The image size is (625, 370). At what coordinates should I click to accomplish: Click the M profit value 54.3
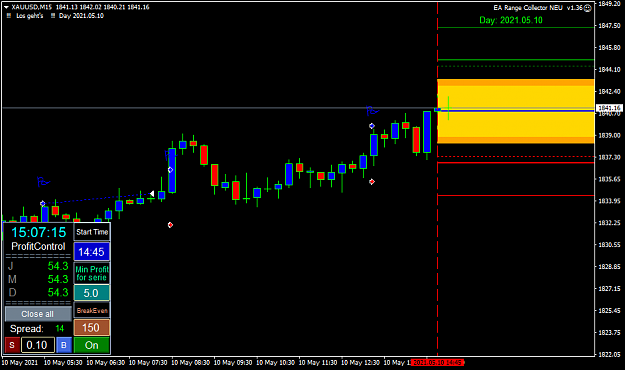click(x=58, y=279)
